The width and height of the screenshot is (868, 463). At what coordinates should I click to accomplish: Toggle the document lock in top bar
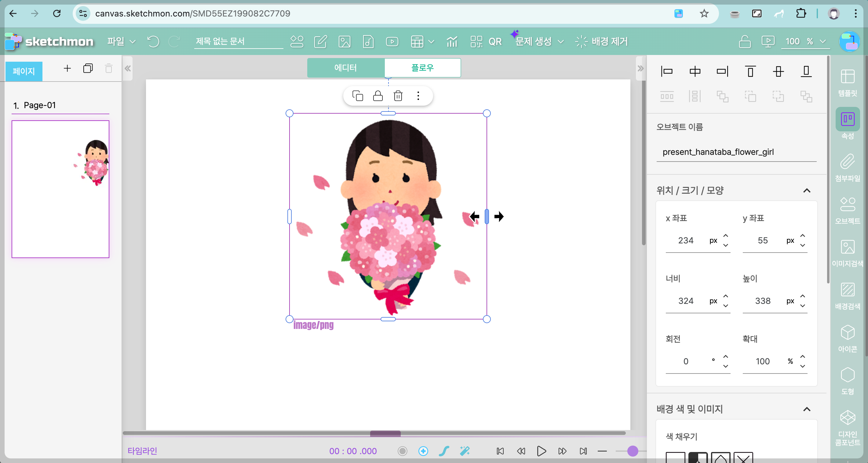744,42
